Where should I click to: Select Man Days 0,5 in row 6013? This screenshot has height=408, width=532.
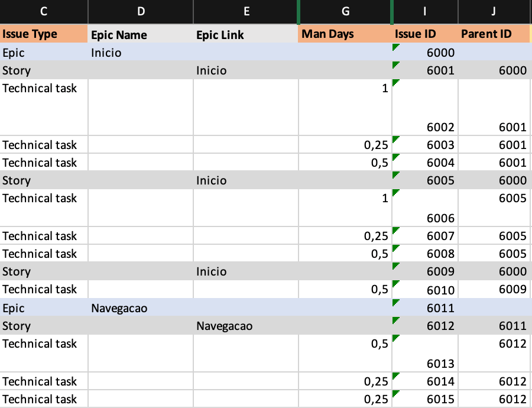[x=345, y=354]
